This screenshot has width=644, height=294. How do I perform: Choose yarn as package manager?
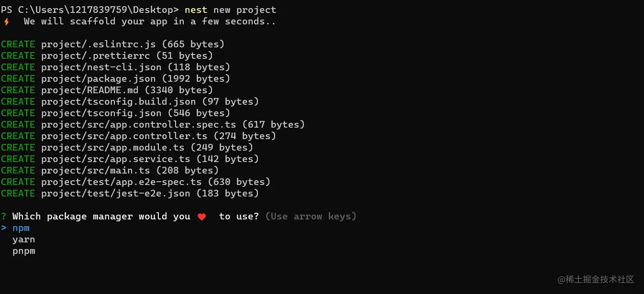tap(23, 240)
